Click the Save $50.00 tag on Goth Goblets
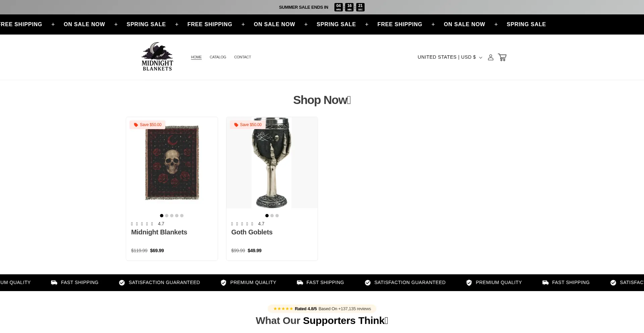The width and height of the screenshot is (644, 333). (248, 125)
